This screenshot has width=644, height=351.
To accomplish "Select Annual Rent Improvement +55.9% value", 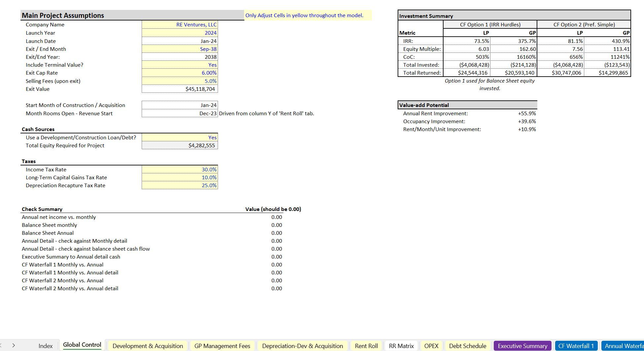I will [x=527, y=113].
